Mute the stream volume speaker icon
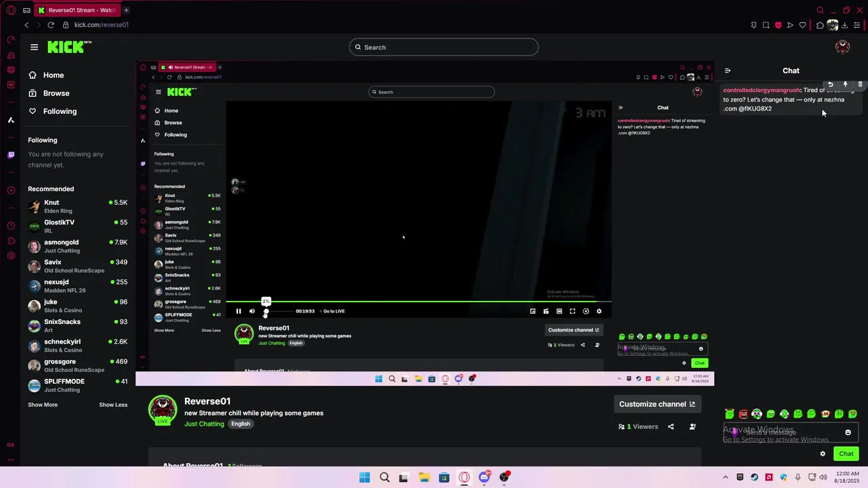The height and width of the screenshot is (488, 868). coord(252,311)
